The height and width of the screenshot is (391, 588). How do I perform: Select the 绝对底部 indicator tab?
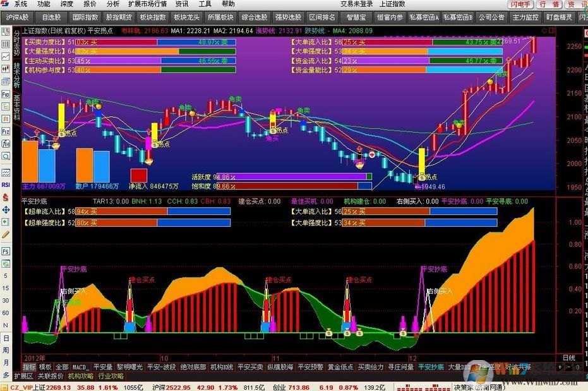[x=193, y=367]
